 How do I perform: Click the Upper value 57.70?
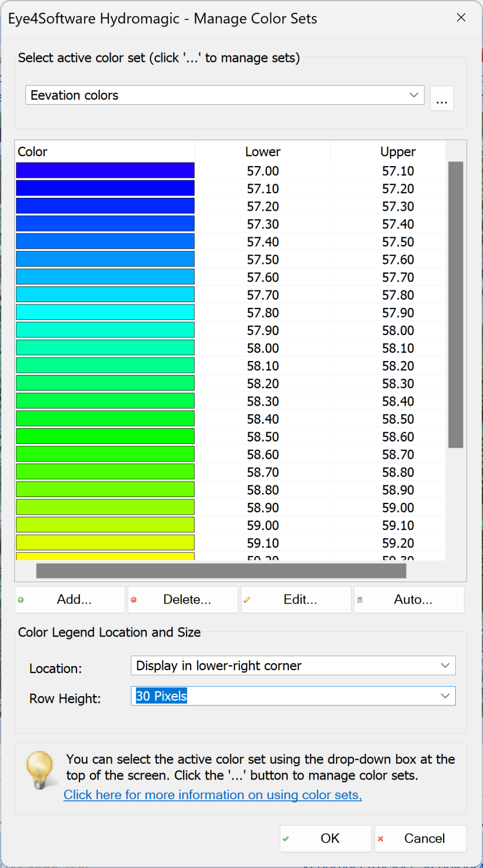click(398, 277)
